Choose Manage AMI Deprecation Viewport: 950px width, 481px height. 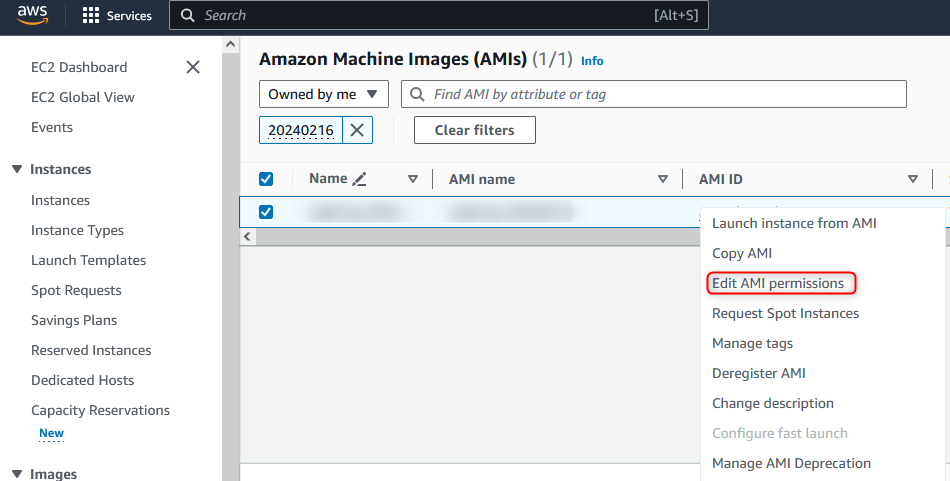[791, 463]
